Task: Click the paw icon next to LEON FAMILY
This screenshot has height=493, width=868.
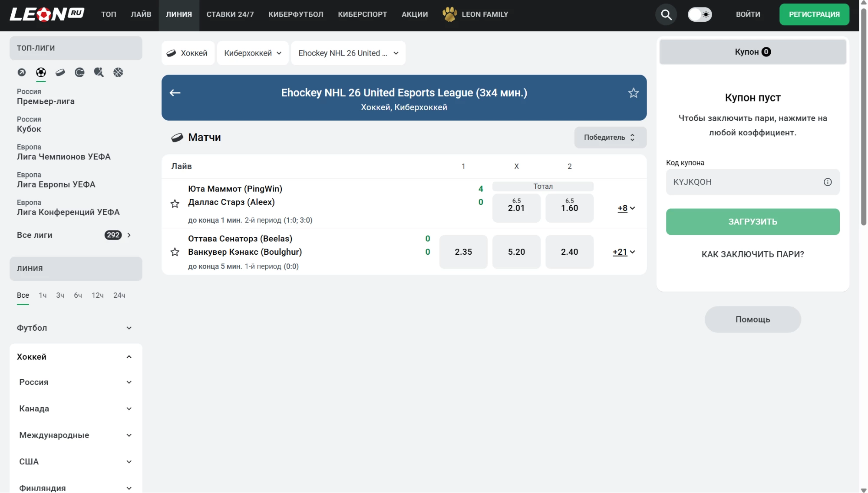Action: tap(450, 14)
